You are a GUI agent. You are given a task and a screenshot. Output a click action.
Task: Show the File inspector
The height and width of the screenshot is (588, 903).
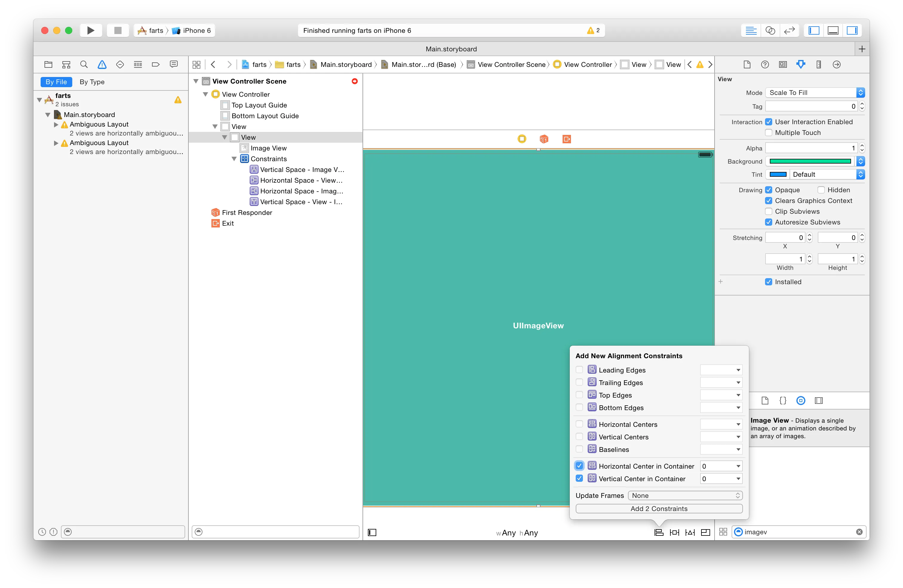click(747, 64)
